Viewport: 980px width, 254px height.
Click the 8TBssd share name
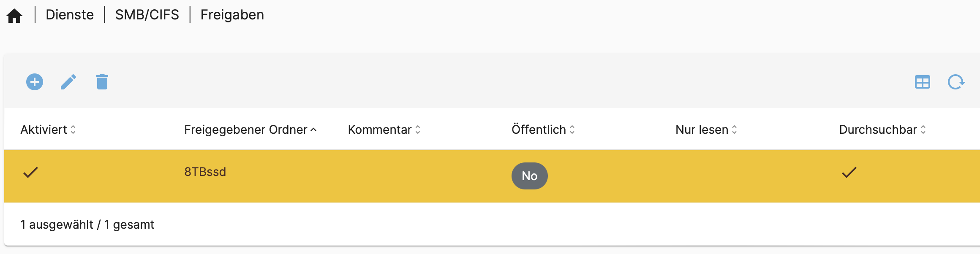(x=204, y=172)
